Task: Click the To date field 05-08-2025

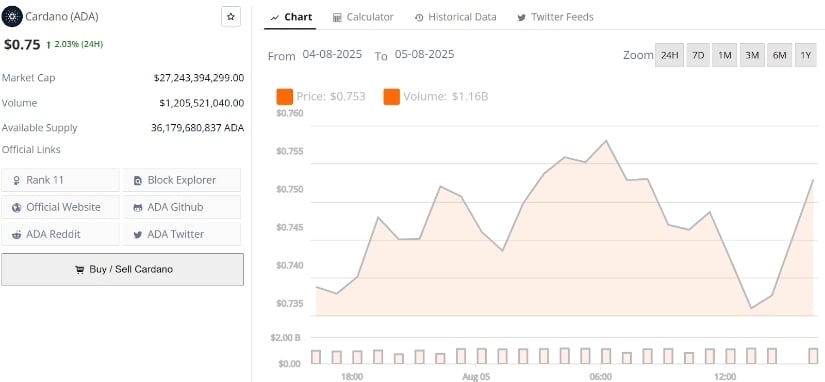Action: point(424,54)
